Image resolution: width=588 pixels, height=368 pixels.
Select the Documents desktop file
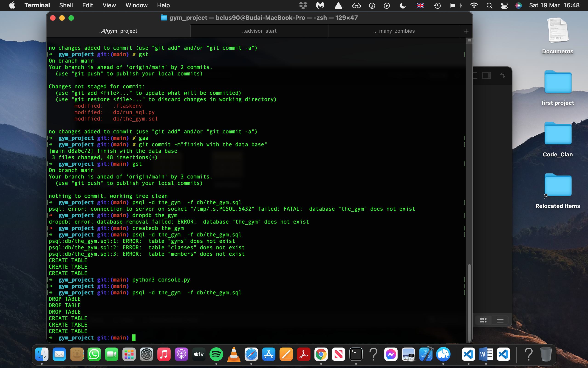coord(558,35)
